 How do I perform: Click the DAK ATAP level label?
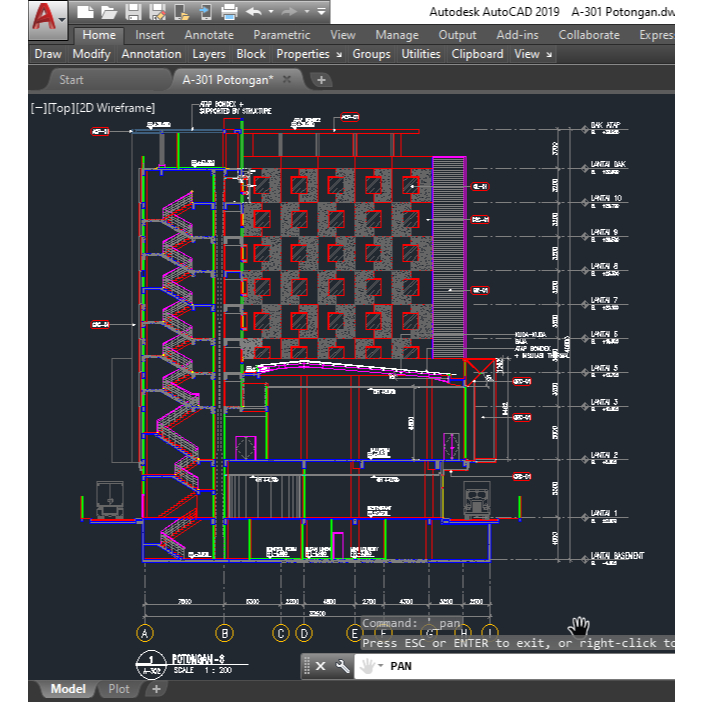(605, 125)
